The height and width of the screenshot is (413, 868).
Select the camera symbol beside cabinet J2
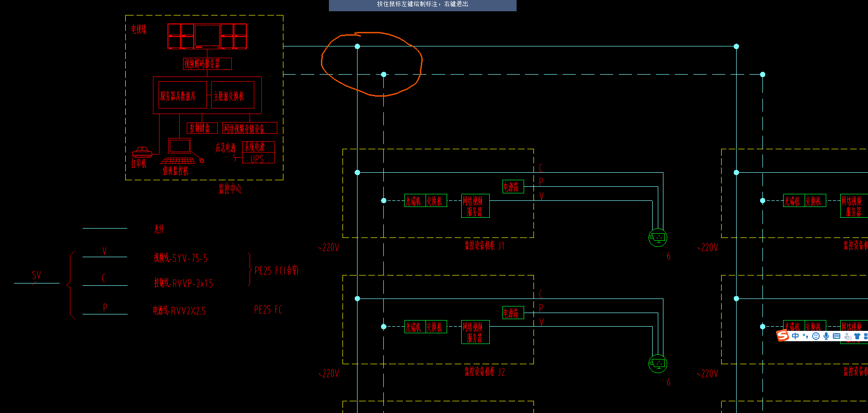(x=657, y=364)
